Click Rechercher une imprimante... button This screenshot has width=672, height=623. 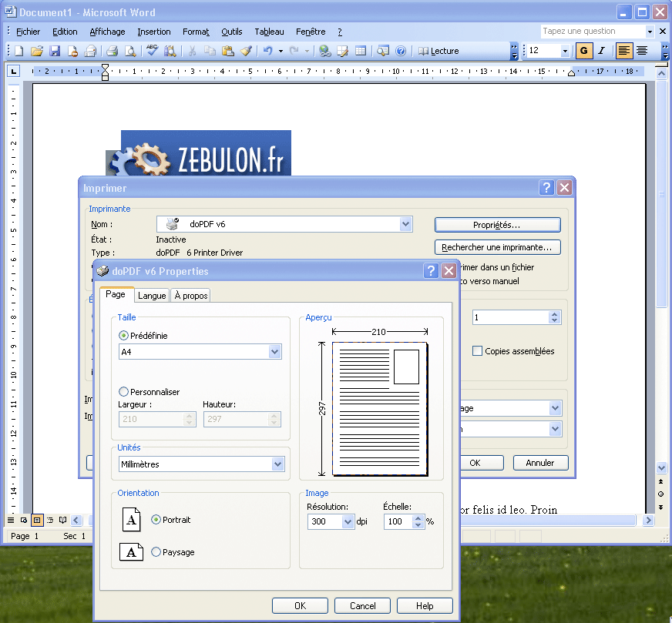[x=497, y=247]
